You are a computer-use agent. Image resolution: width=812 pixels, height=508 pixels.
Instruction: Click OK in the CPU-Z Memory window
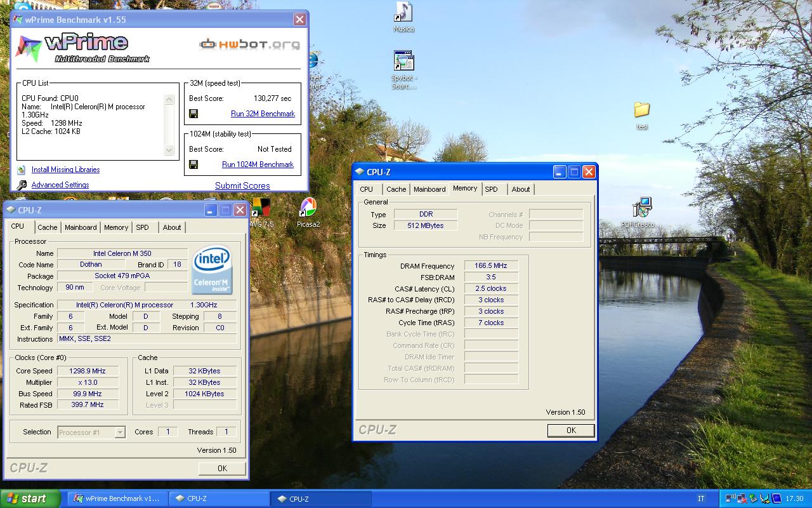point(571,431)
